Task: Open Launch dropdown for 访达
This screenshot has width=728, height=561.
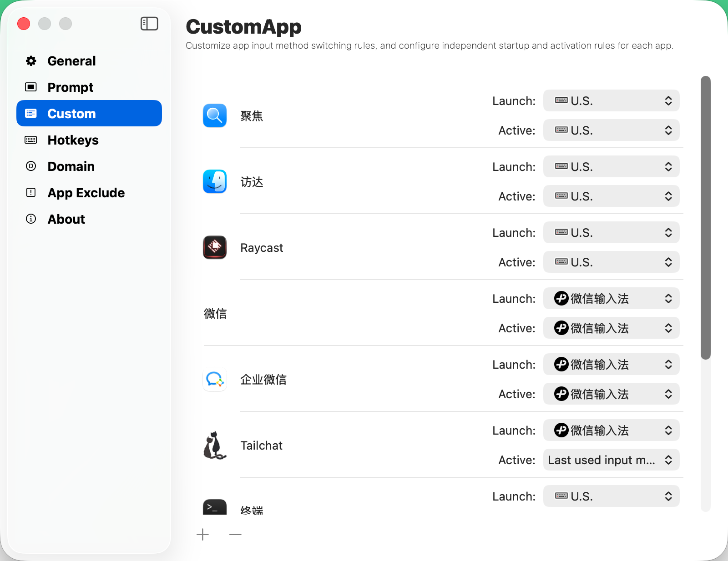Action: (612, 166)
